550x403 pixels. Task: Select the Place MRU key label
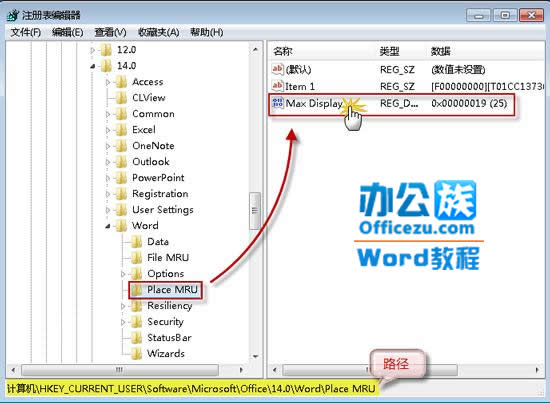click(172, 290)
